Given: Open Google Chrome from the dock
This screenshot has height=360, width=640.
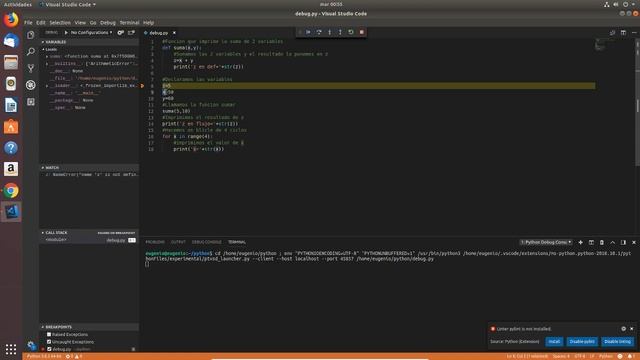Looking at the screenshot, I should point(11,191).
